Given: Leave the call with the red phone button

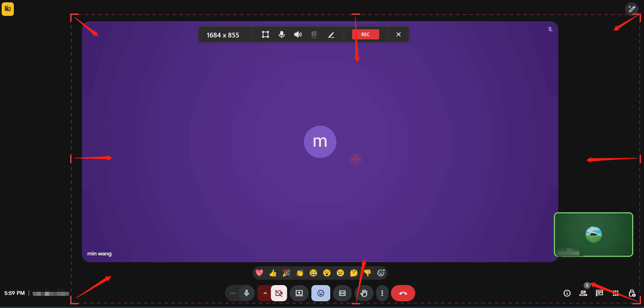Looking at the screenshot, I should [403, 293].
